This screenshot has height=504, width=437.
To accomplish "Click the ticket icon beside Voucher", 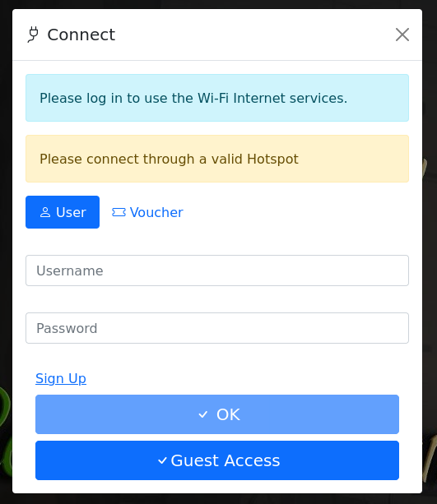I will (x=119, y=212).
